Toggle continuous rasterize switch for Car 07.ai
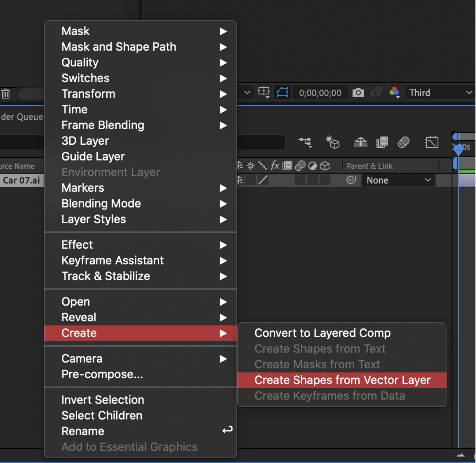 coord(251,180)
